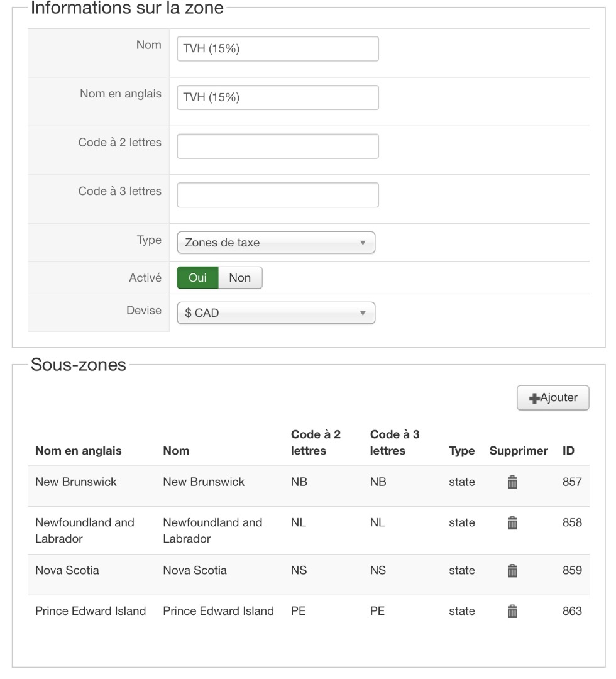The width and height of the screenshot is (616, 679).
Task: Remove Nova Scotia using its trash icon
Action: (512, 571)
